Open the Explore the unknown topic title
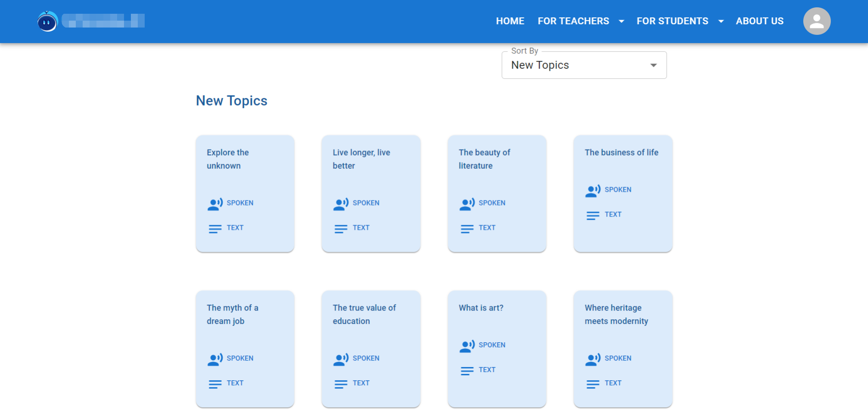Image resolution: width=868 pixels, height=417 pixels. (228, 159)
